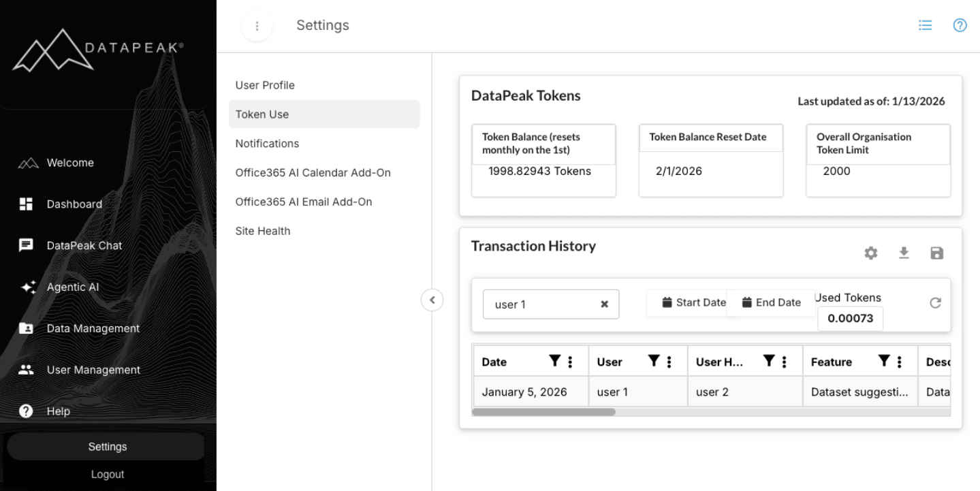Viewport: 980px width, 491px height.
Task: Open the Site Health settings section
Action: click(262, 231)
